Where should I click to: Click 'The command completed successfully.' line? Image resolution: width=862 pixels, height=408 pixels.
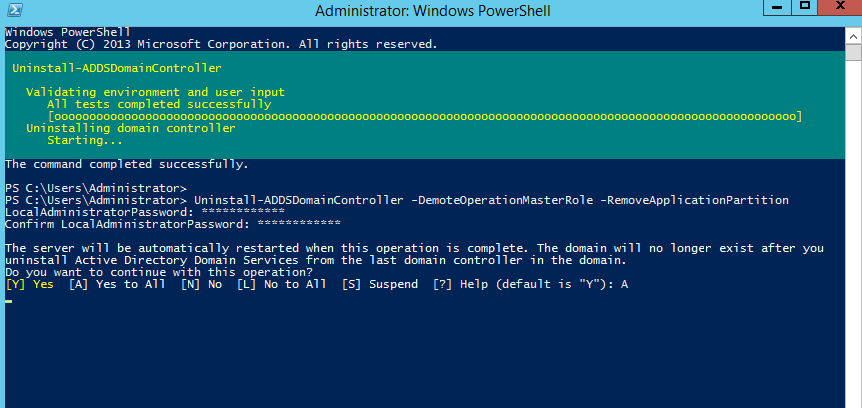[126, 164]
